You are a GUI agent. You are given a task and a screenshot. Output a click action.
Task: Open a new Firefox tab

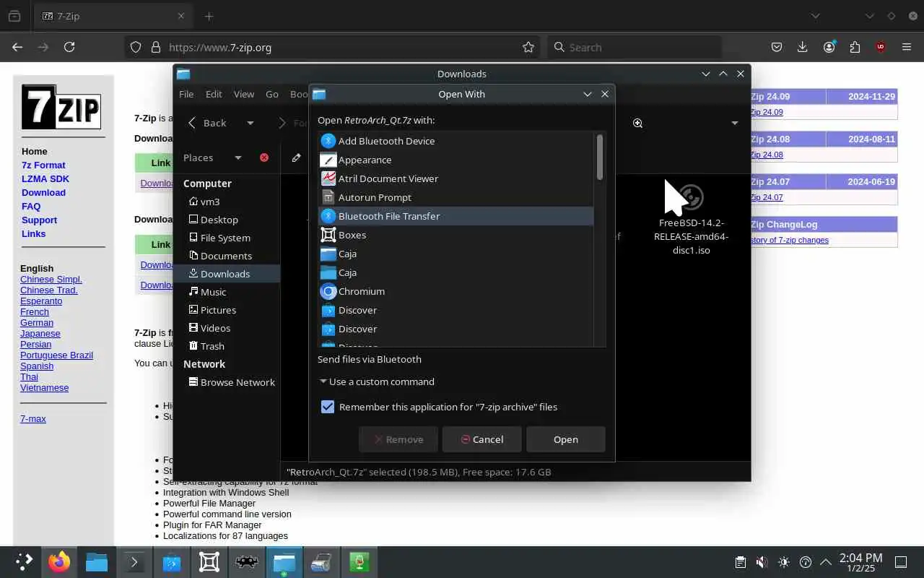209,16
